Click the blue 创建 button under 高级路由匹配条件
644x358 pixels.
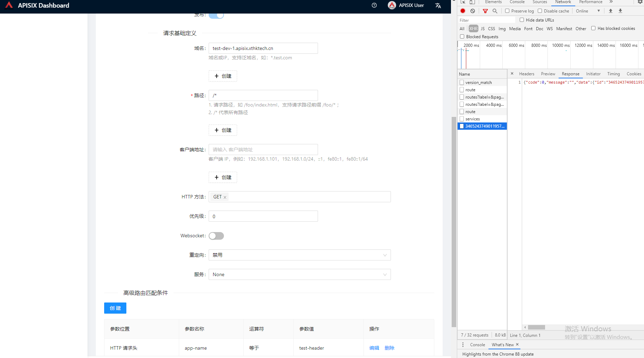(x=115, y=308)
